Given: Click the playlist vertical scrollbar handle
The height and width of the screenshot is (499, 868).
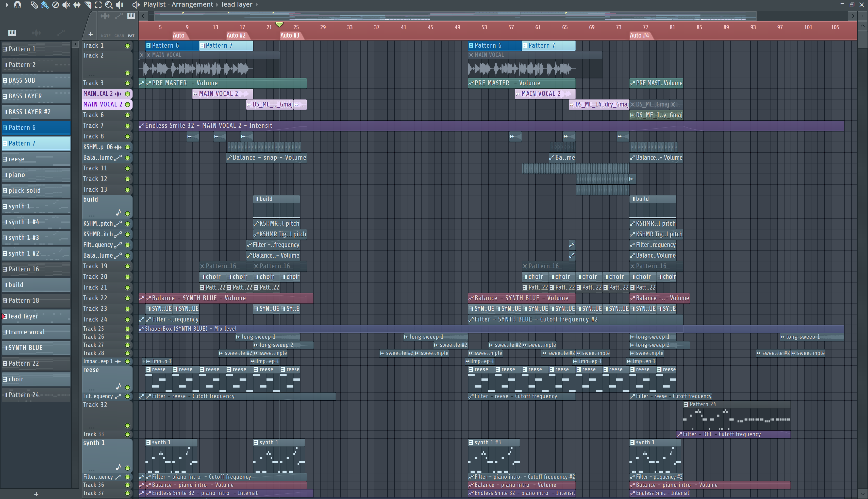Looking at the screenshot, I should tap(862, 40).
